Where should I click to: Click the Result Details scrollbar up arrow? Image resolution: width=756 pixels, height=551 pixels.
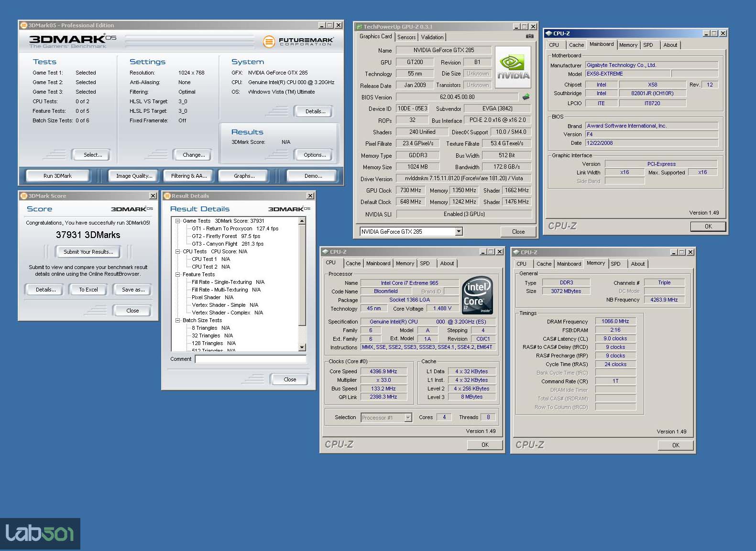tap(302, 221)
